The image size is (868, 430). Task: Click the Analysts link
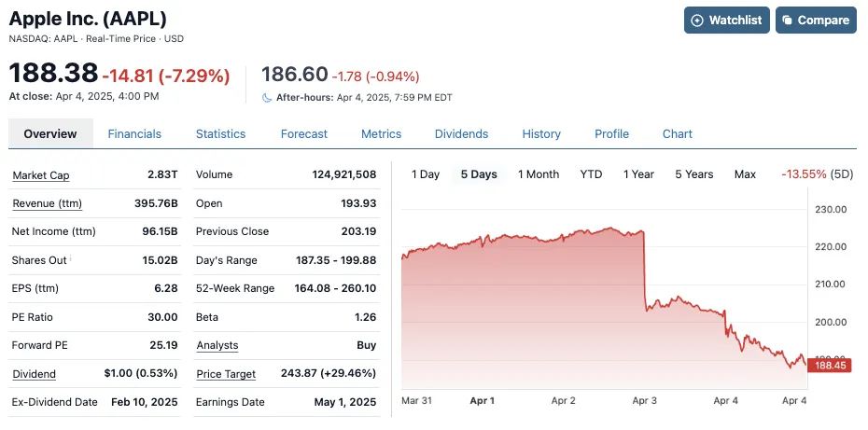(x=217, y=345)
